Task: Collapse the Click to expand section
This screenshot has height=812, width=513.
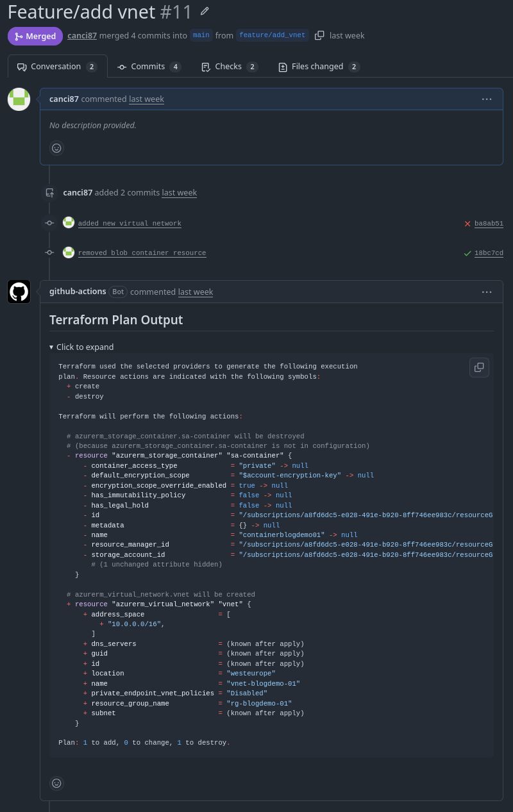Action: click(x=81, y=347)
